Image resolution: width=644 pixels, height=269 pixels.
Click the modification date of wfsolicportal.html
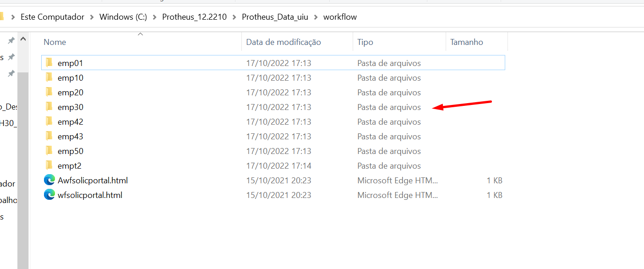pyautogui.click(x=278, y=195)
